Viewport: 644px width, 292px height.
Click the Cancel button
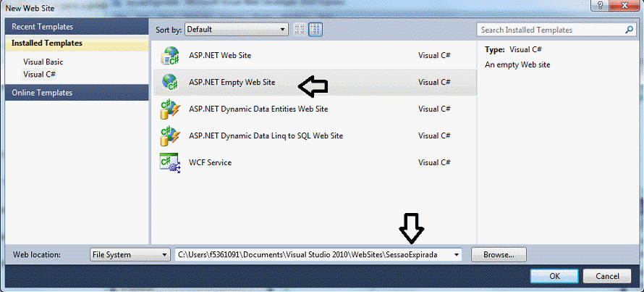(x=607, y=276)
